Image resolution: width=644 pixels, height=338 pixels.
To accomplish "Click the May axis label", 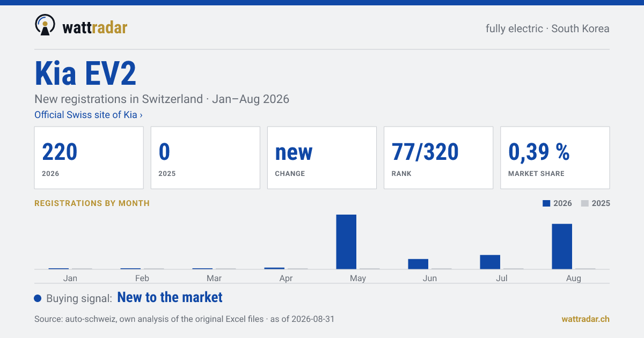I will click(x=358, y=278).
